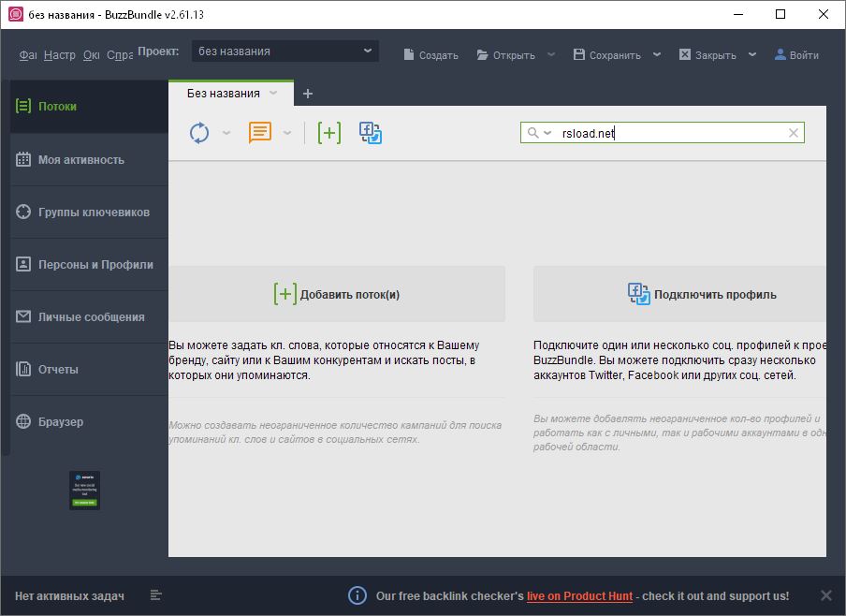Maximize the BuzzBundle window
This screenshot has width=846, height=616.
point(780,14)
